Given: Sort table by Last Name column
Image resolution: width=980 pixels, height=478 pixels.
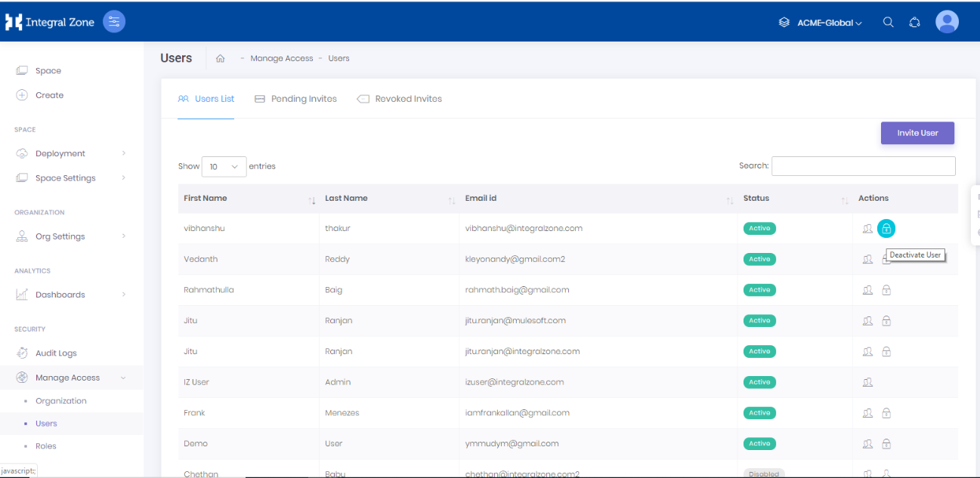Looking at the screenshot, I should [389, 199].
